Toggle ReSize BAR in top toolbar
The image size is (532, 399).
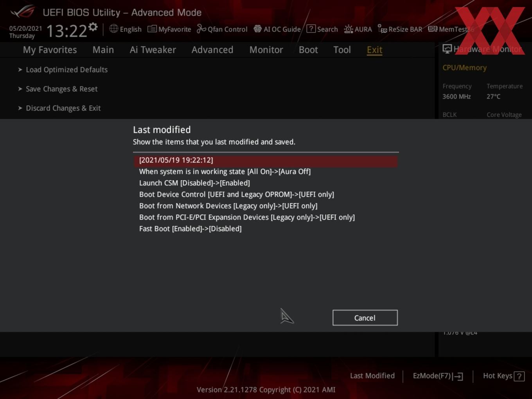382,29
